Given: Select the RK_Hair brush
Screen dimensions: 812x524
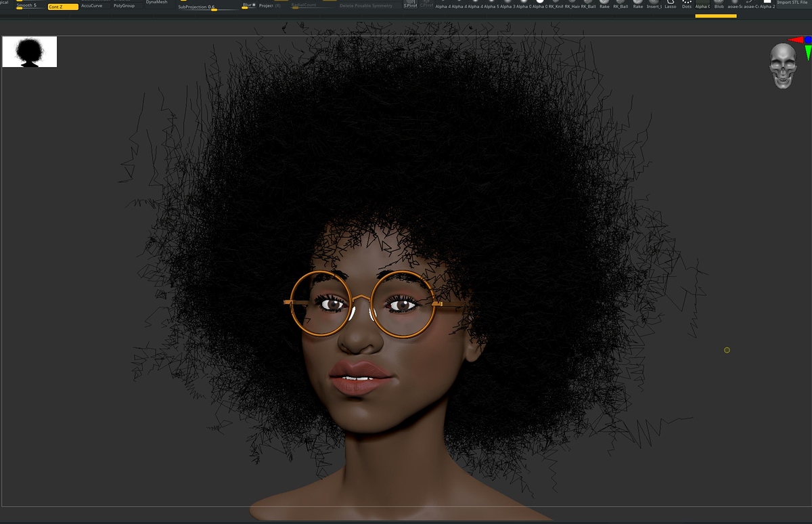Looking at the screenshot, I should (572, 4).
